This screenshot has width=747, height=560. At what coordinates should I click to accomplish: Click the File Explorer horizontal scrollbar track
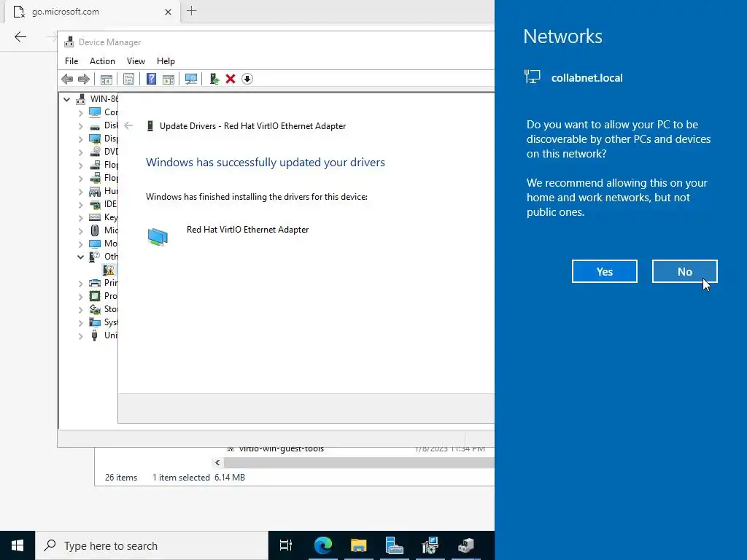[359, 462]
